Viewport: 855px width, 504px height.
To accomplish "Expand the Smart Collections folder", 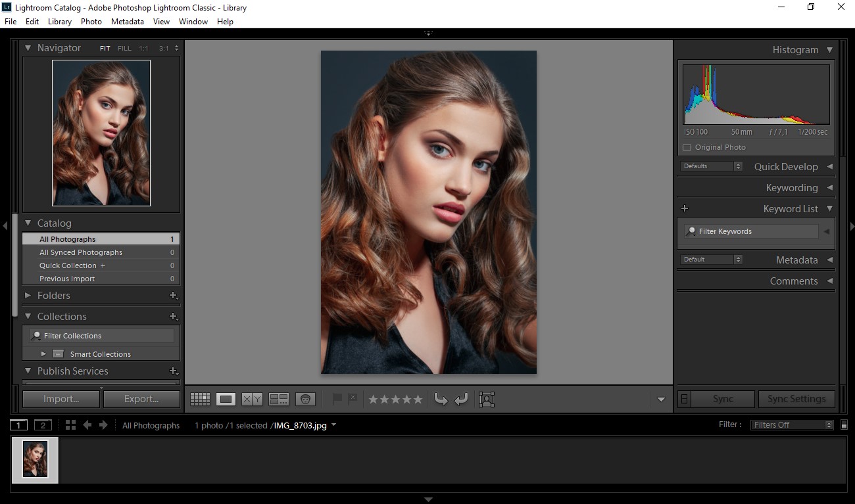I will pos(43,354).
